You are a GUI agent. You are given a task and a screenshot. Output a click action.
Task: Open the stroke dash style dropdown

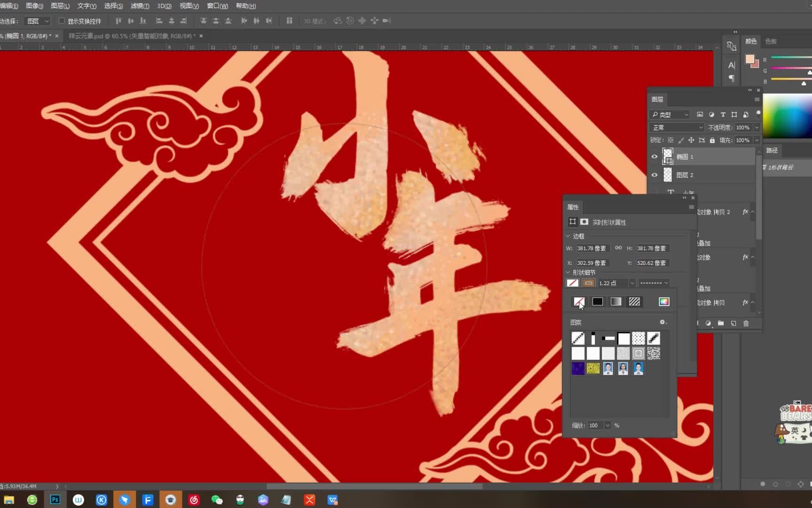tap(654, 283)
